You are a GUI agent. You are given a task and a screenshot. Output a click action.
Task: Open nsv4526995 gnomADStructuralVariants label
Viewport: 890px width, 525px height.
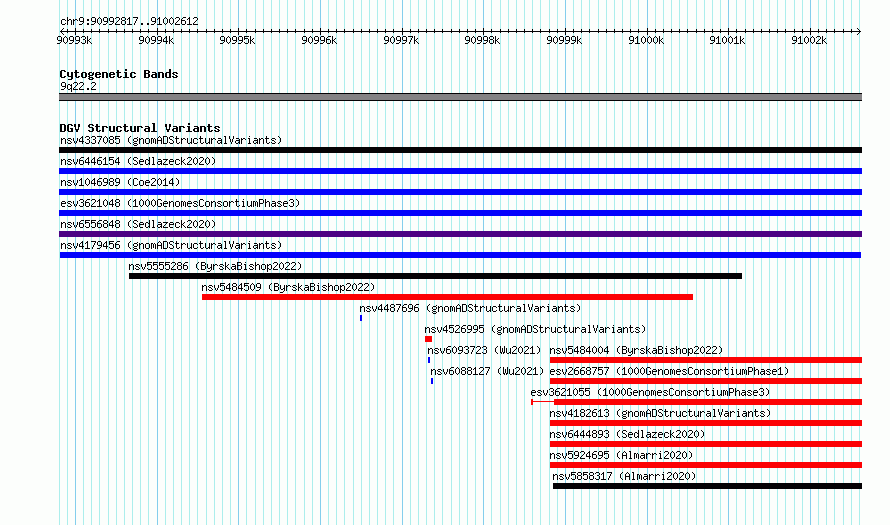click(535, 329)
